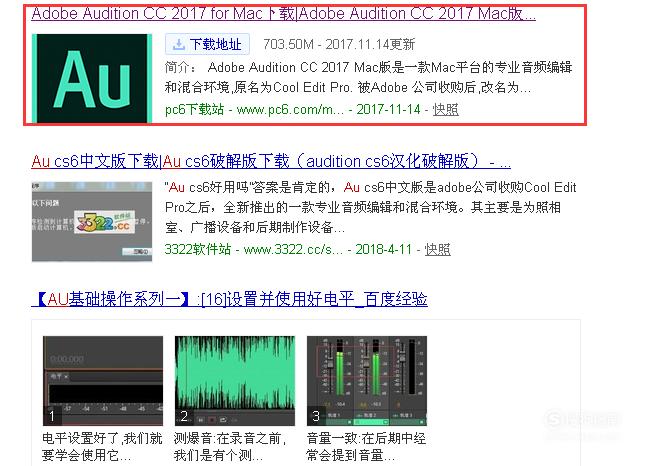The width and height of the screenshot is (645, 466).
Task: Click the 下载地址 download button
Action: coord(207,44)
